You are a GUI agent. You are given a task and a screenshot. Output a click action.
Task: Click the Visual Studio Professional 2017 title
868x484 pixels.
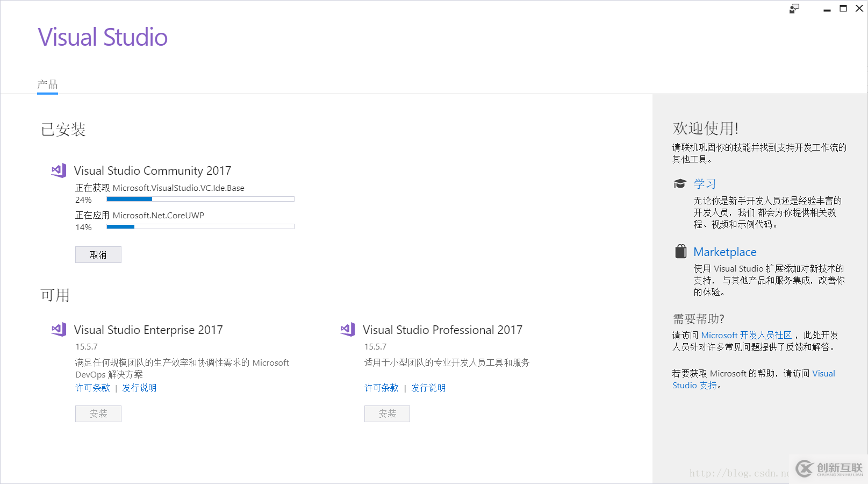(x=442, y=330)
